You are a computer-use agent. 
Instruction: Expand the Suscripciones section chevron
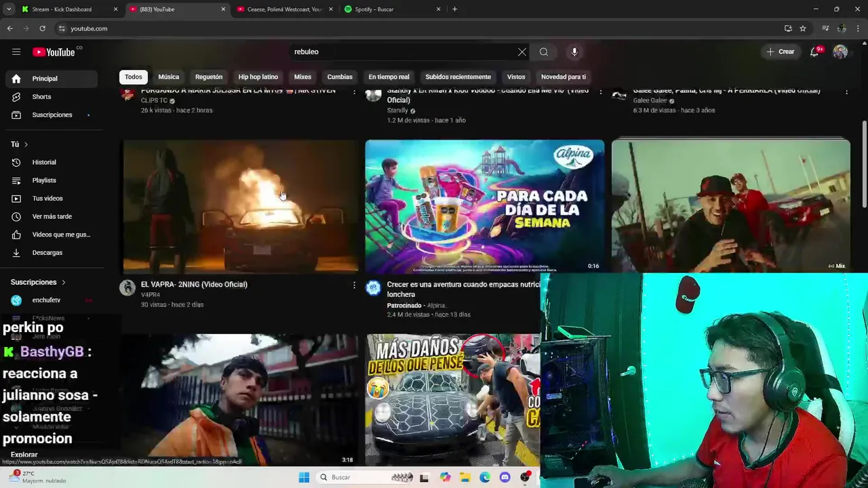tap(64, 282)
